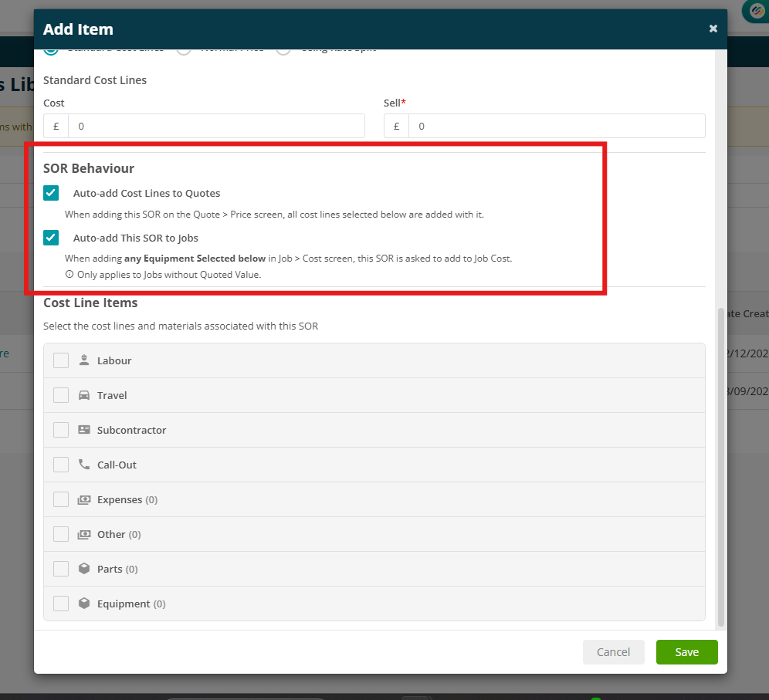Click the Expenses (0) row label
Viewport: 769px width, 700px height.
coord(127,500)
